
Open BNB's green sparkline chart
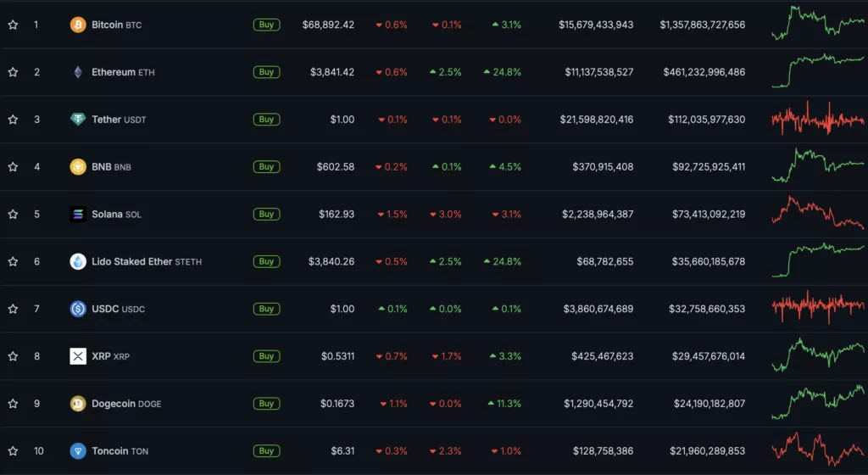click(818, 165)
